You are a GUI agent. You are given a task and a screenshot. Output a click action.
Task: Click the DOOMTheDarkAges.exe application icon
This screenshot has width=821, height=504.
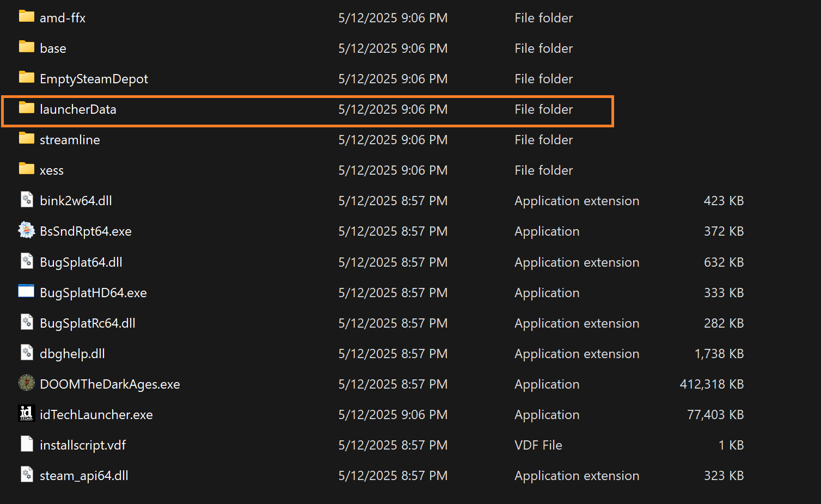point(26,383)
